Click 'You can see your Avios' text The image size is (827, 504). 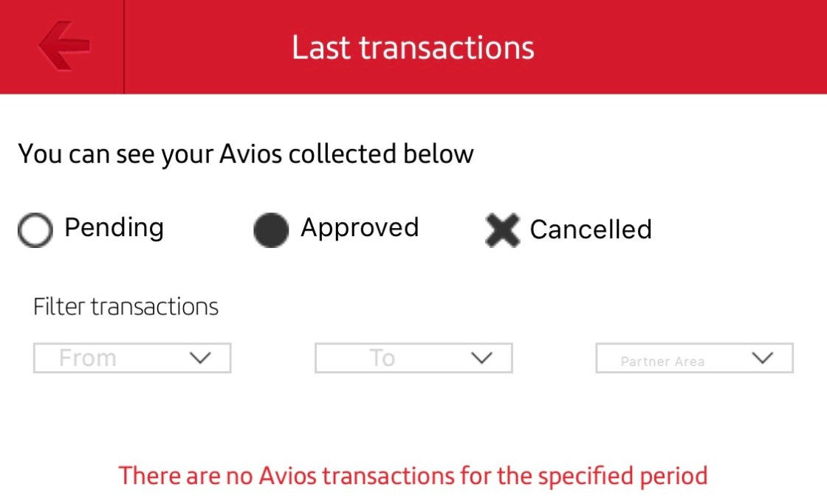[x=245, y=154]
